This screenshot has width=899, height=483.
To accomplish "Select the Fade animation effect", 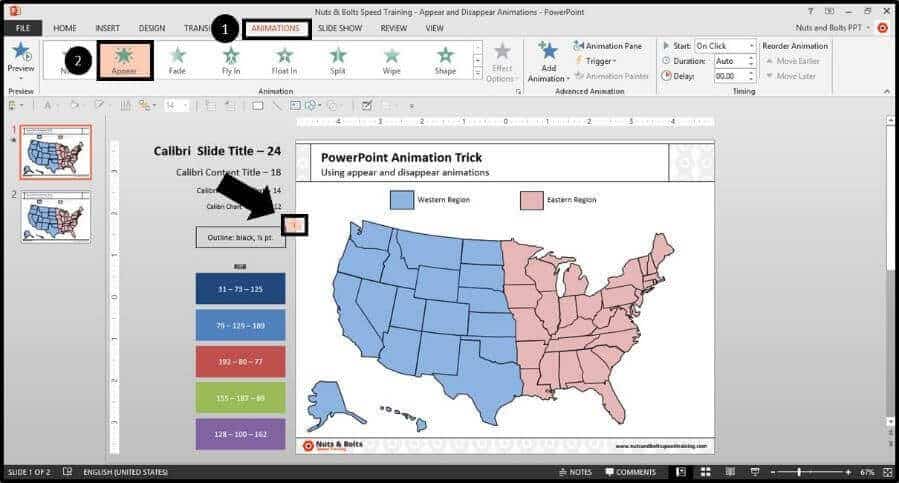I will 177,61.
